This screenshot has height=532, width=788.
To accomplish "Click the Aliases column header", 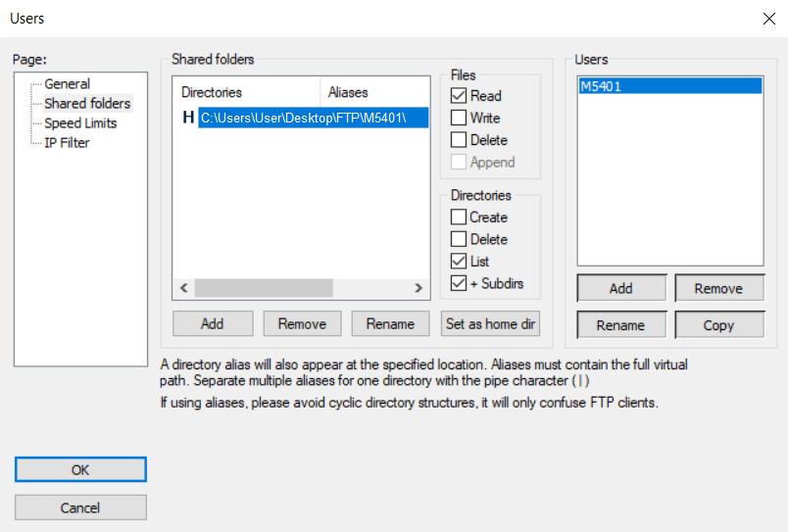I will (374, 92).
